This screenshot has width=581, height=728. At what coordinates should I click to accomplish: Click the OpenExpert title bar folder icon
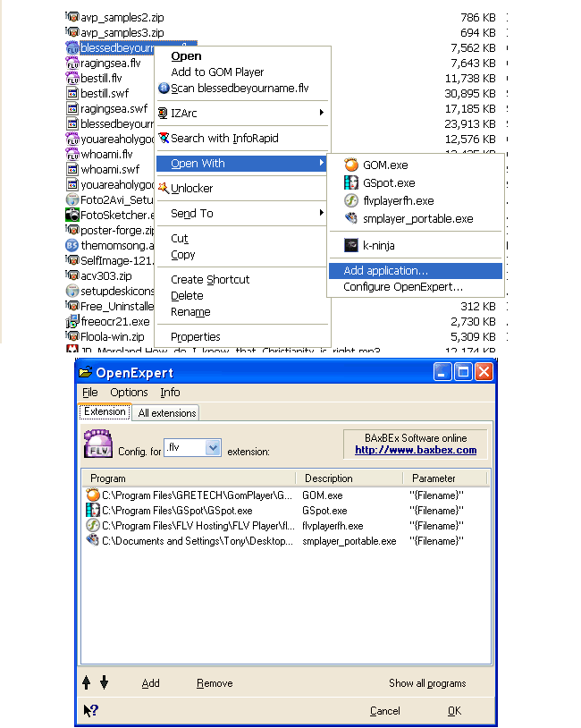point(86,372)
